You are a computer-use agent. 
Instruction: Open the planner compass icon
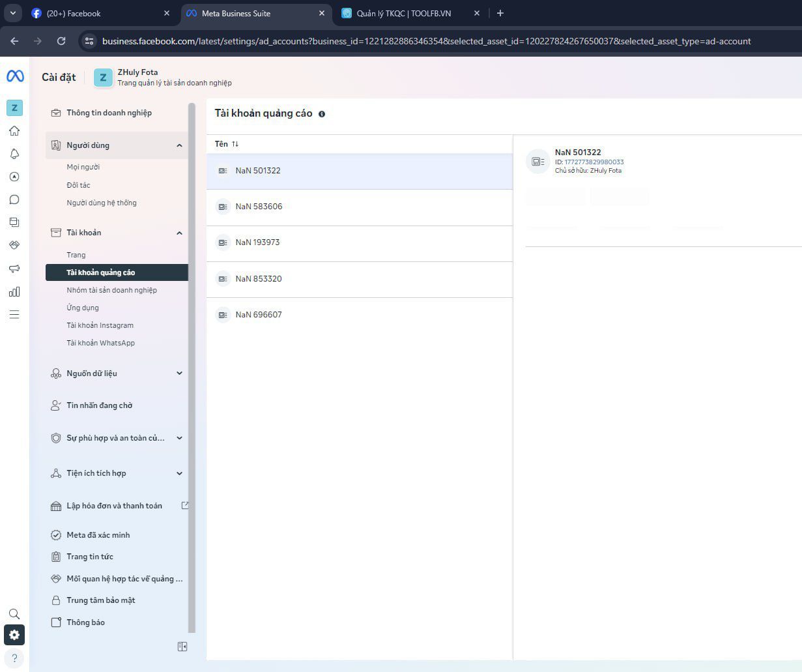(14, 177)
